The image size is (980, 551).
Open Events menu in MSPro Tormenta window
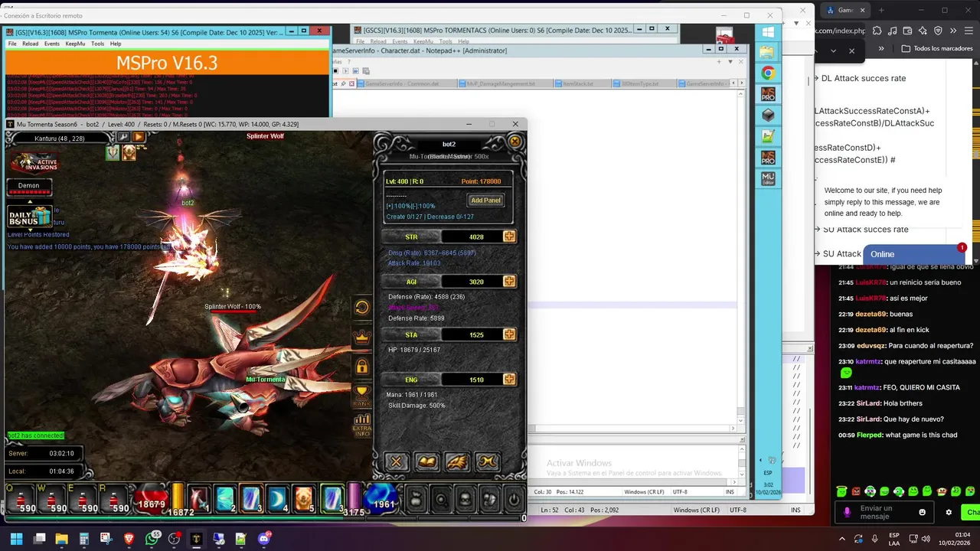coord(52,44)
